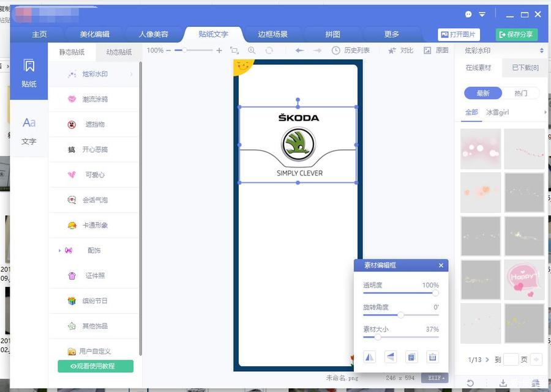
Task: Select the 静态贴纸 tab
Action: pos(72,53)
